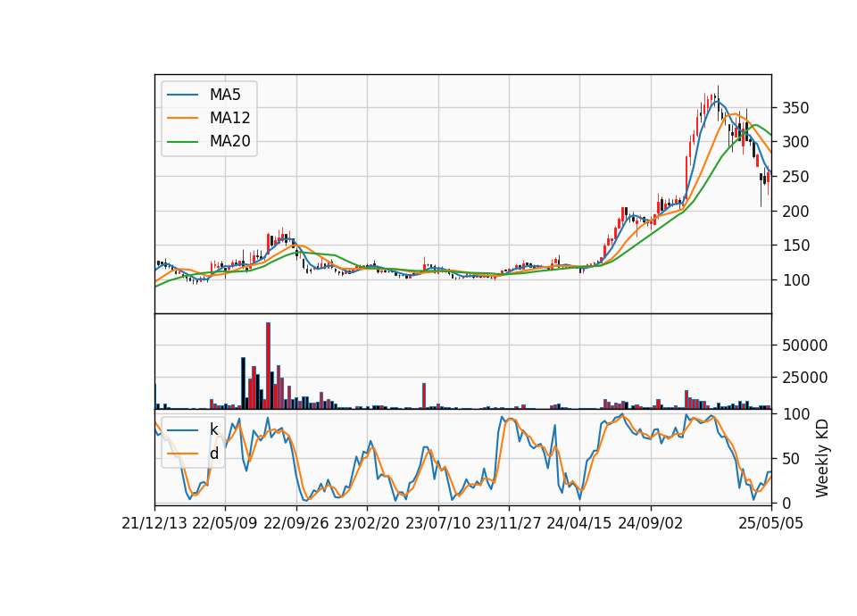
Task: Click the 350 price axis tick
Action: coord(795,108)
